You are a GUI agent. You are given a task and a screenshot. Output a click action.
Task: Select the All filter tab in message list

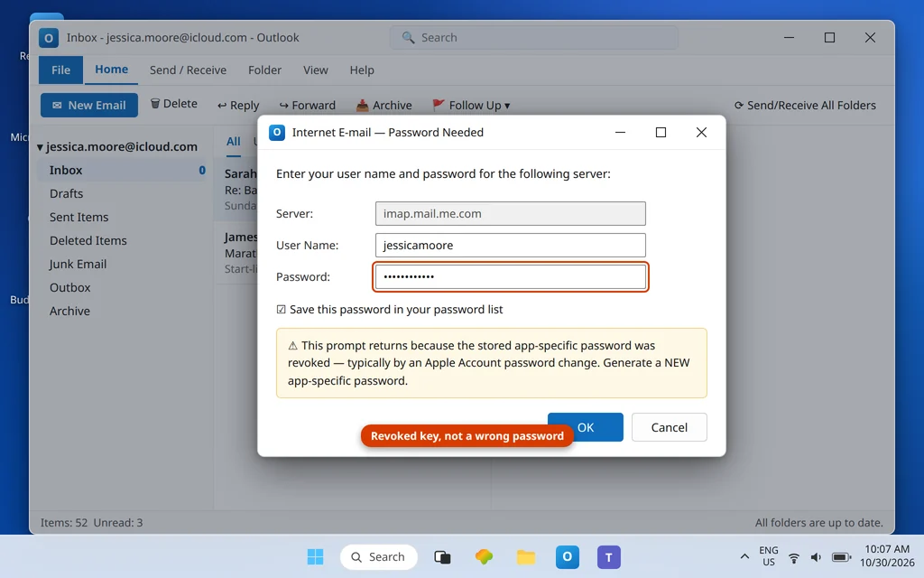tap(234, 142)
